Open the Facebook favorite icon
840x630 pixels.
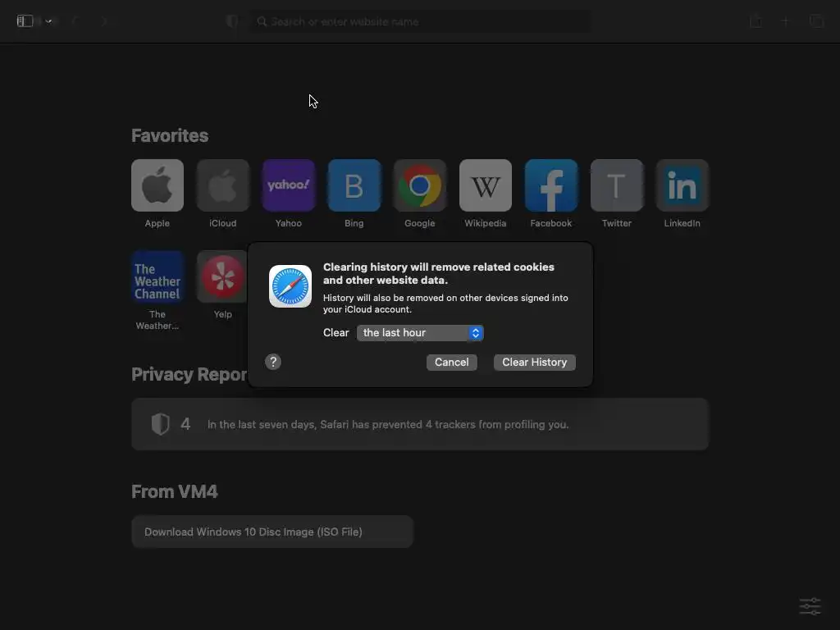[x=551, y=185]
